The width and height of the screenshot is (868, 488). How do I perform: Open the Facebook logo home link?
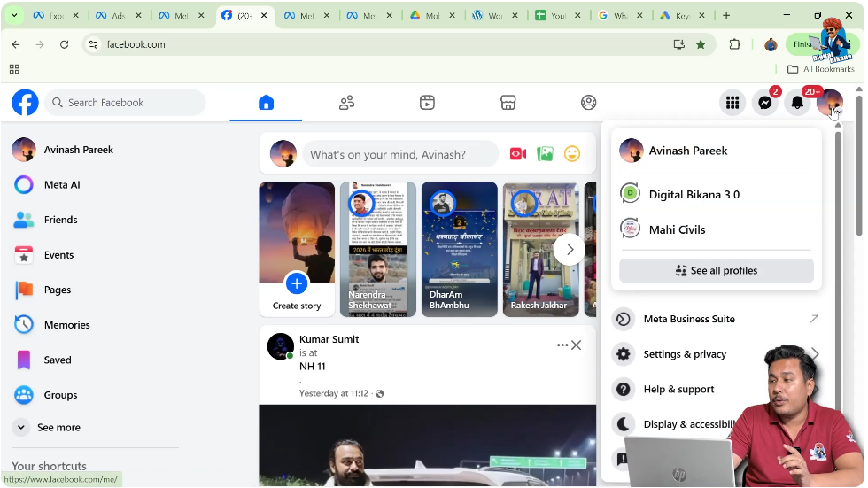[x=25, y=103]
